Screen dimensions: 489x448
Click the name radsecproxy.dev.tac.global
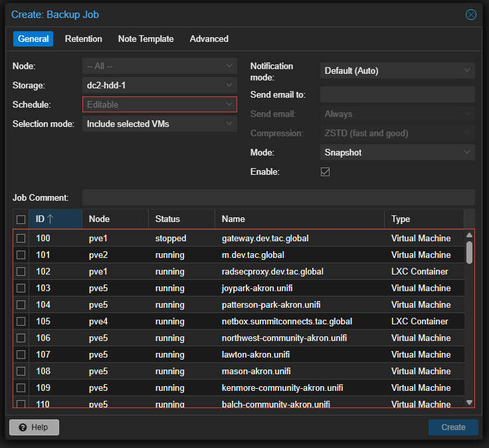[x=272, y=271]
